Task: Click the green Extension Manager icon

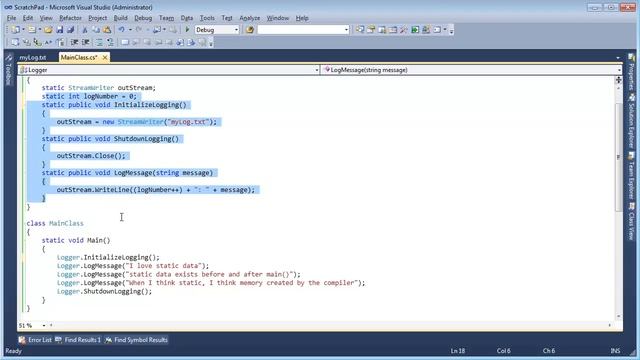Action: point(415,30)
